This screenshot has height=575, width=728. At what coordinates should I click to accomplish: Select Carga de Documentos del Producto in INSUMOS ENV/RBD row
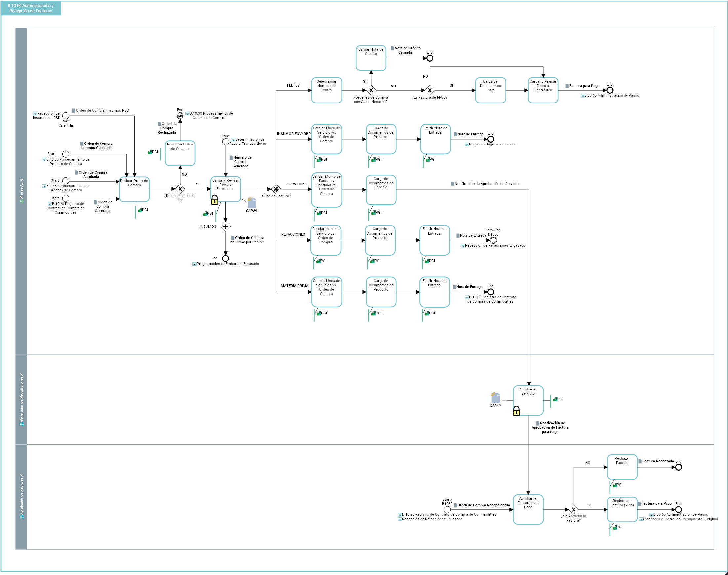[381, 139]
